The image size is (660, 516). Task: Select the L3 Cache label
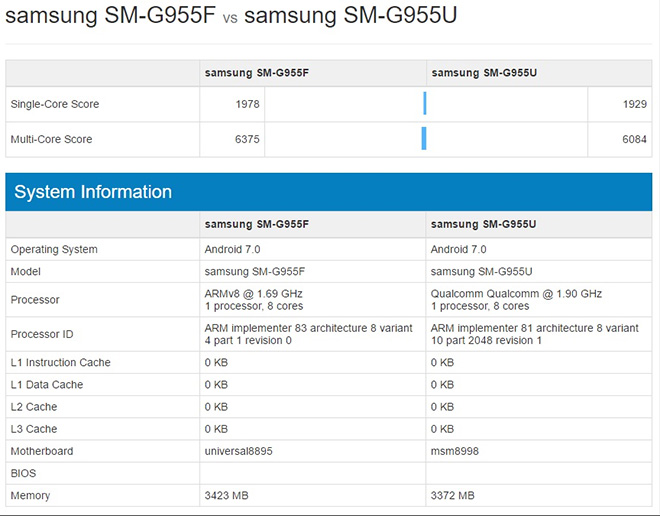(x=34, y=429)
